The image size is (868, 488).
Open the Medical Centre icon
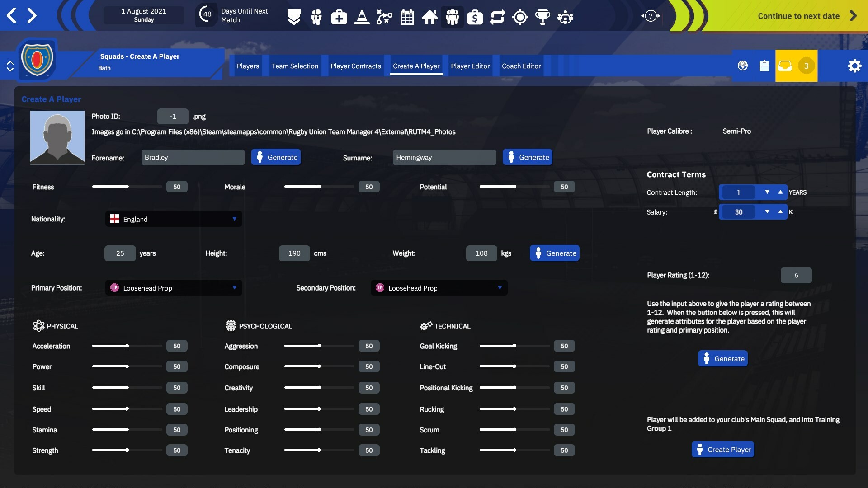(339, 17)
